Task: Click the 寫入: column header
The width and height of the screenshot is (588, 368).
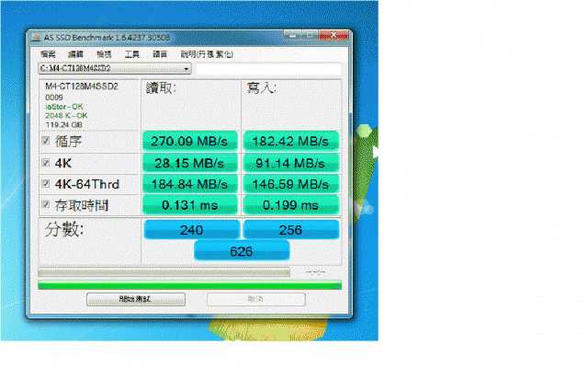Action: tap(262, 88)
